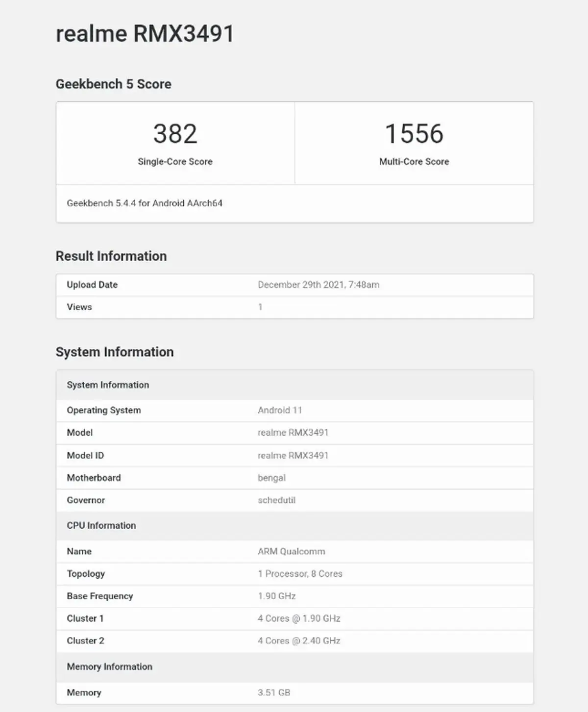Click the 'Memory' row label
This screenshot has height=712, width=588.
point(84,692)
